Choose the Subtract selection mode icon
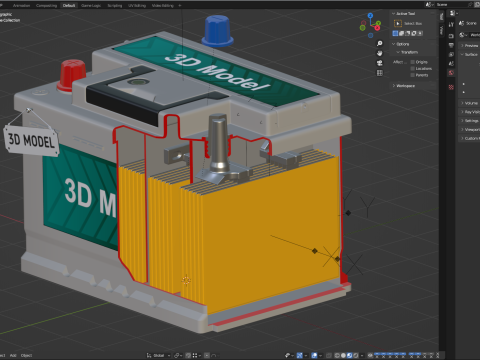Viewport: 480px width, 360px height. (x=407, y=33)
